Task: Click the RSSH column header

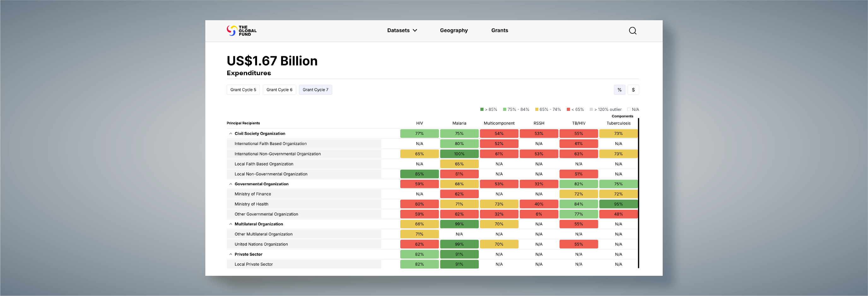Action: click(538, 123)
